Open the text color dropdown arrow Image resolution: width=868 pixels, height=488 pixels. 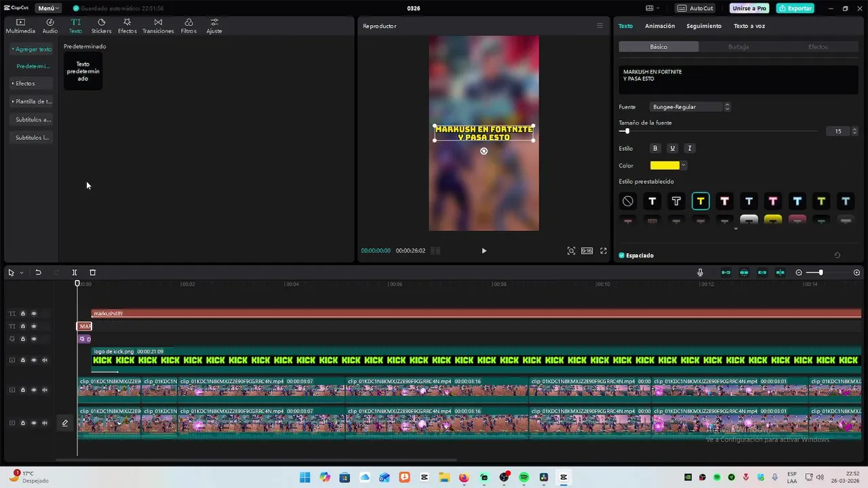[x=683, y=165]
